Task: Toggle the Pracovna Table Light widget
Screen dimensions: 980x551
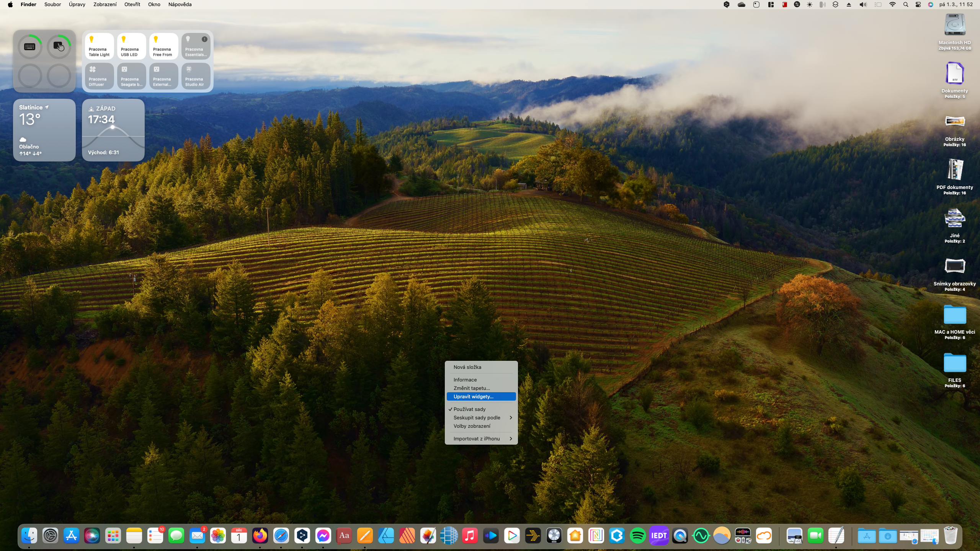Action: 99,46
